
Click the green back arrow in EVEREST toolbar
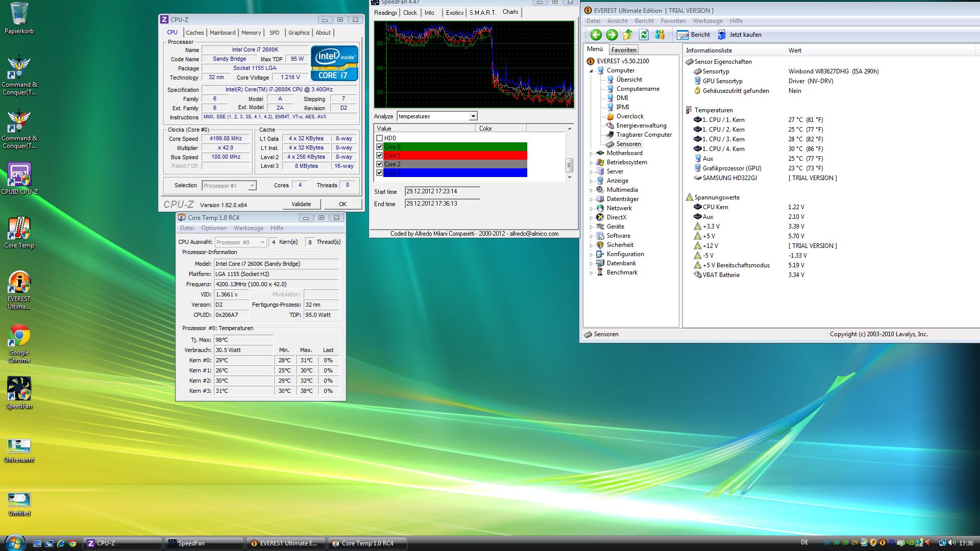pyautogui.click(x=596, y=35)
